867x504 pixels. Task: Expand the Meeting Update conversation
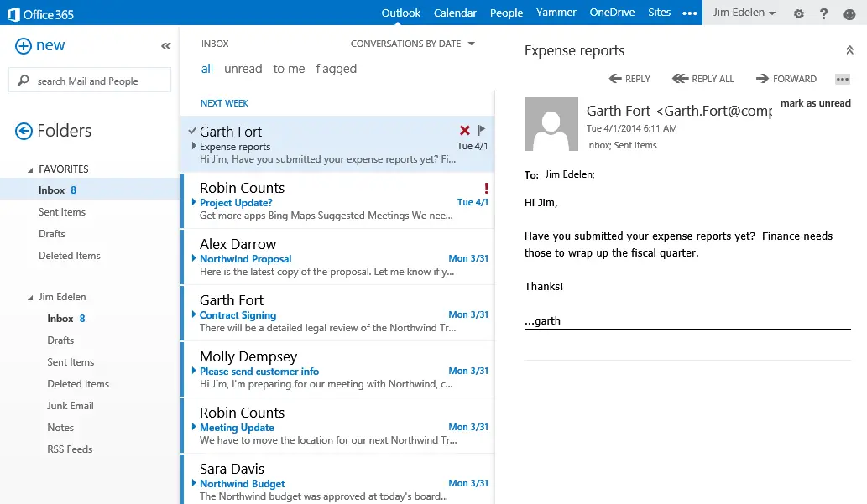pos(194,427)
